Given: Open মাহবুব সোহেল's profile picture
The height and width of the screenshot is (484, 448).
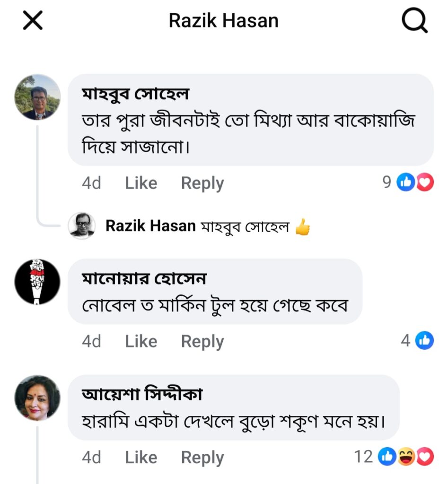Looking at the screenshot, I should coord(38,97).
